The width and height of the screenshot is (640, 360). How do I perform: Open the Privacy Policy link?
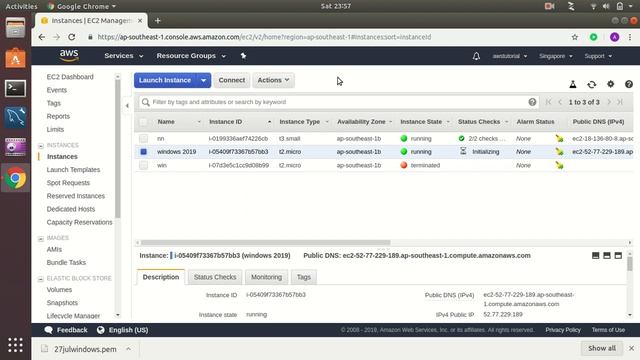click(x=563, y=330)
